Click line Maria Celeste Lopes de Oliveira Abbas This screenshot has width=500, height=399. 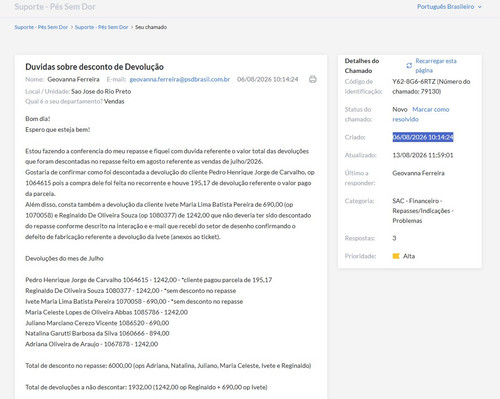[107, 312]
